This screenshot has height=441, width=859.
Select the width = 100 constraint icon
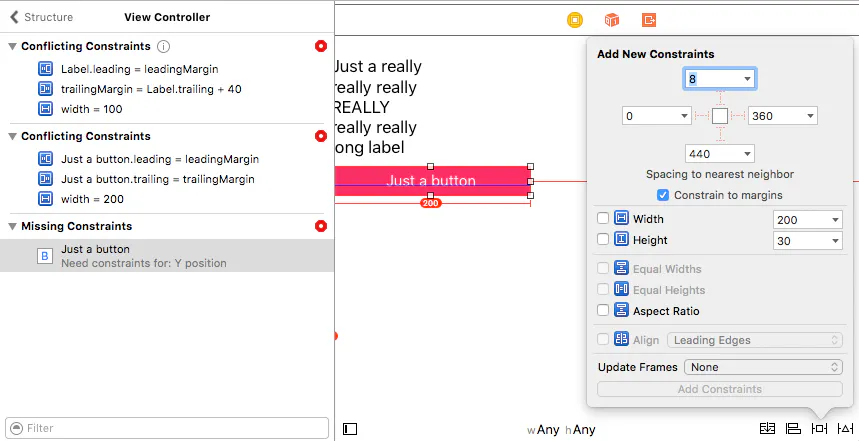45,108
